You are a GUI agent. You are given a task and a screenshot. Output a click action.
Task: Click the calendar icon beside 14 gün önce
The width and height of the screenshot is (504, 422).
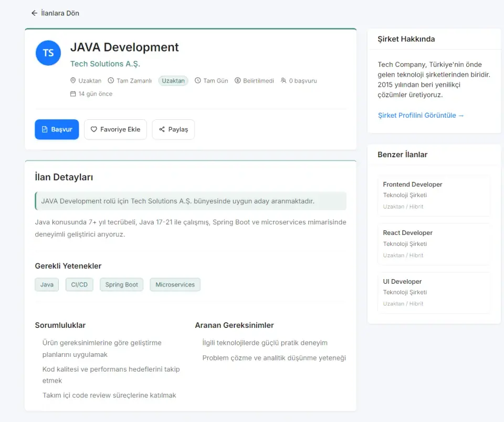[x=73, y=94]
